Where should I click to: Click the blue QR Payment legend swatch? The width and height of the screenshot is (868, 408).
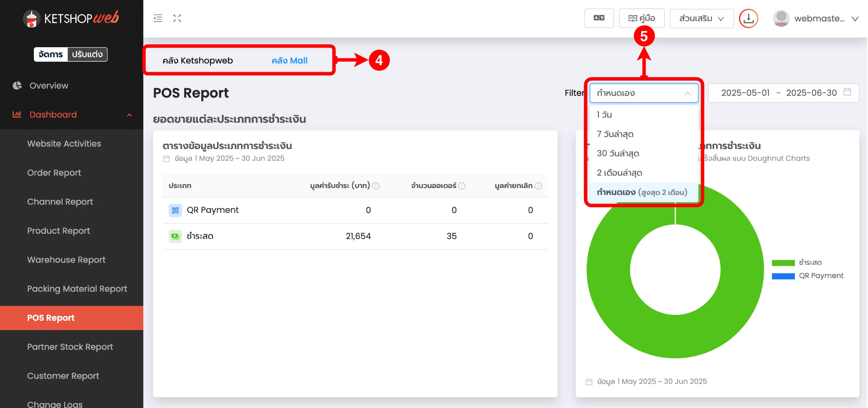pyautogui.click(x=783, y=276)
